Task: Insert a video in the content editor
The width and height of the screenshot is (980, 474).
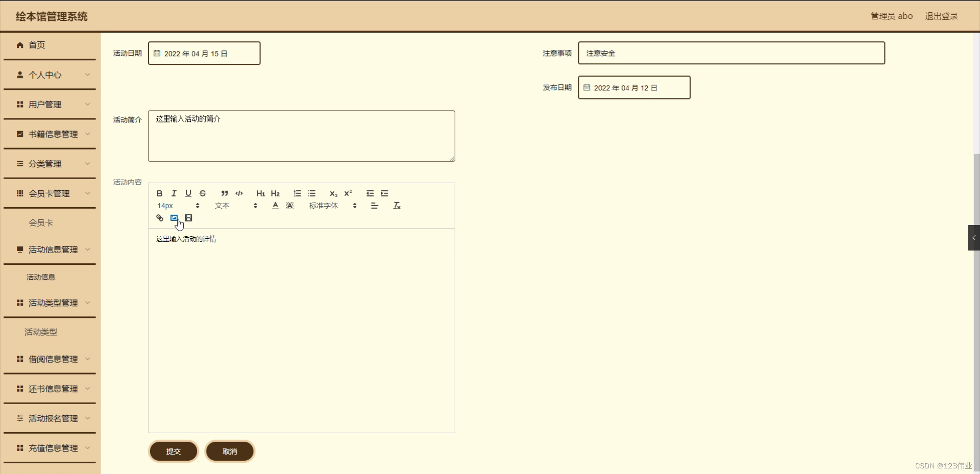Action: 189,218
